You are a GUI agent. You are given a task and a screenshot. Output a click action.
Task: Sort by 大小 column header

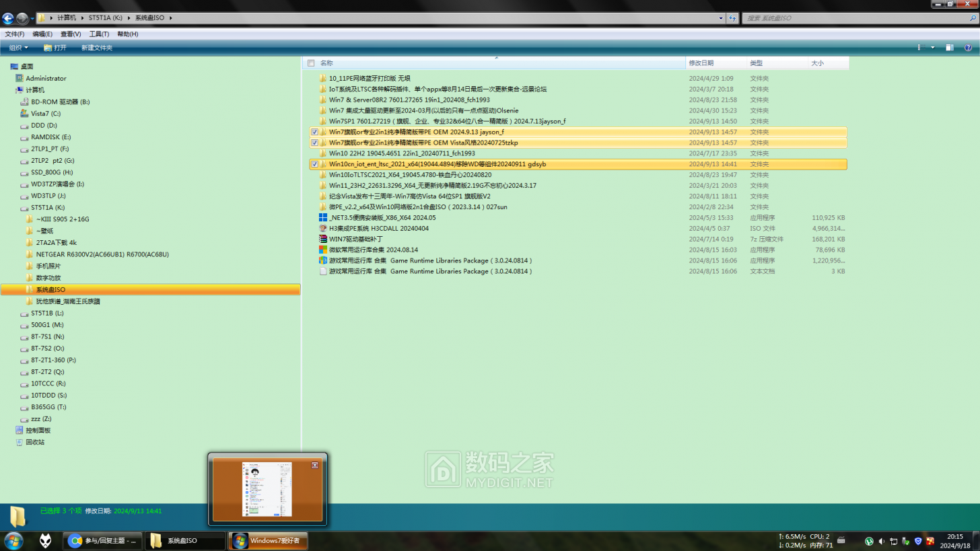click(828, 63)
